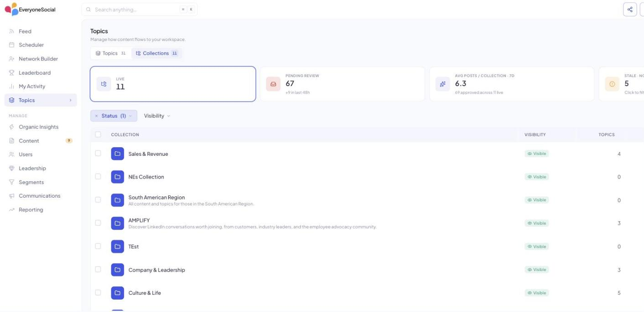This screenshot has height=312, width=644.
Task: Check the Culture & Life row checkbox
Action: pyautogui.click(x=98, y=292)
